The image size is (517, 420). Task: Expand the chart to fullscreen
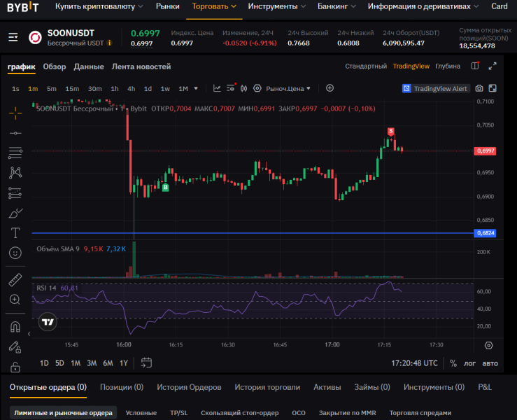[x=493, y=66]
